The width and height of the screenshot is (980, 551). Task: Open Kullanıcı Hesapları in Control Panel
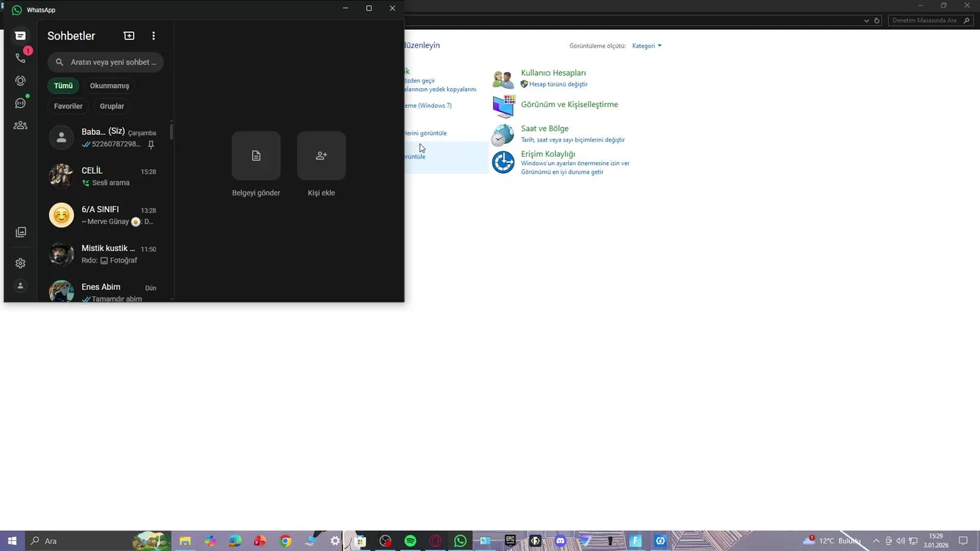point(554,73)
